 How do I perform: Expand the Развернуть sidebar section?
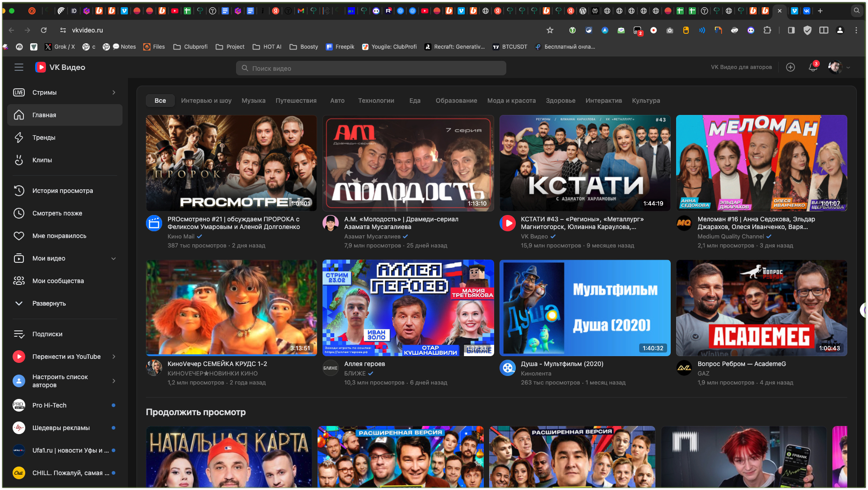(49, 303)
